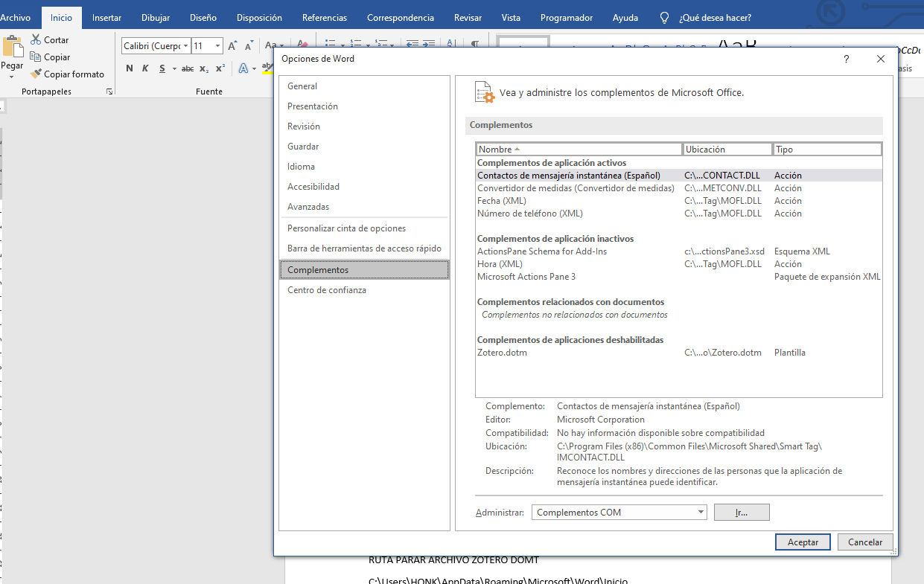Decrease font size with the smaller A

(249, 46)
